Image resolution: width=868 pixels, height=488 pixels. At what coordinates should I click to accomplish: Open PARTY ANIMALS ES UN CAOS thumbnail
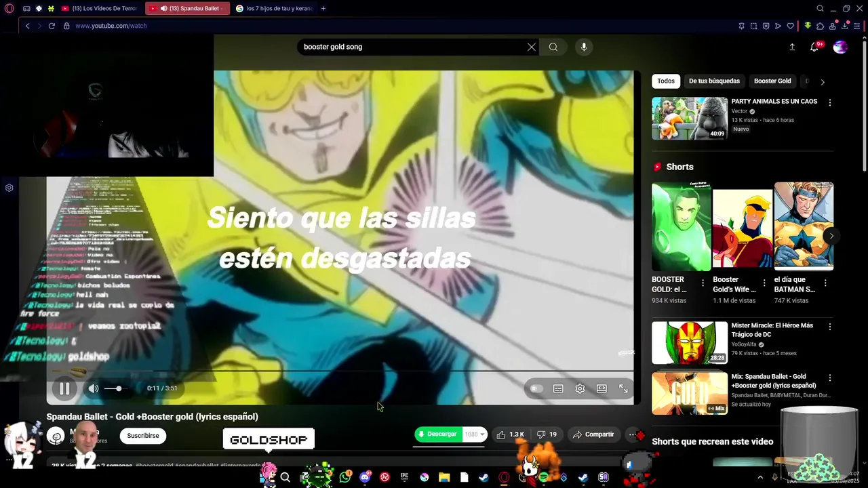pos(690,119)
